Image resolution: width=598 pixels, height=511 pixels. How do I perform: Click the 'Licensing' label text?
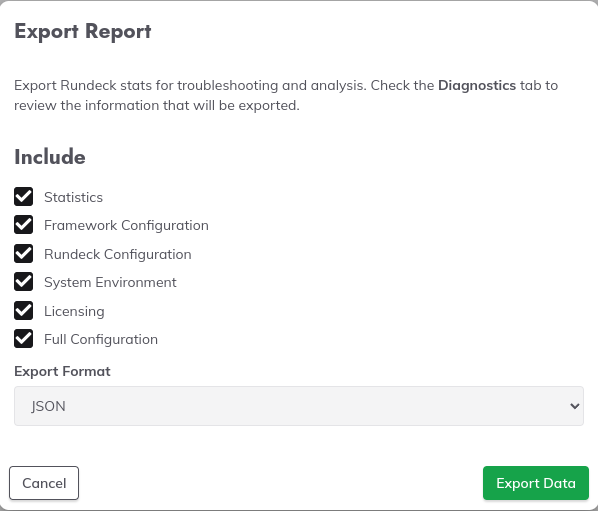pyautogui.click(x=74, y=312)
